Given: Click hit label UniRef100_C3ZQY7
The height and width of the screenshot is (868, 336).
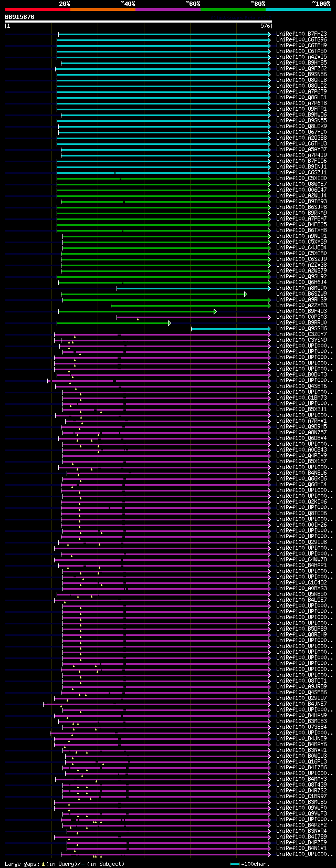Looking at the screenshot, I should (x=301, y=334).
